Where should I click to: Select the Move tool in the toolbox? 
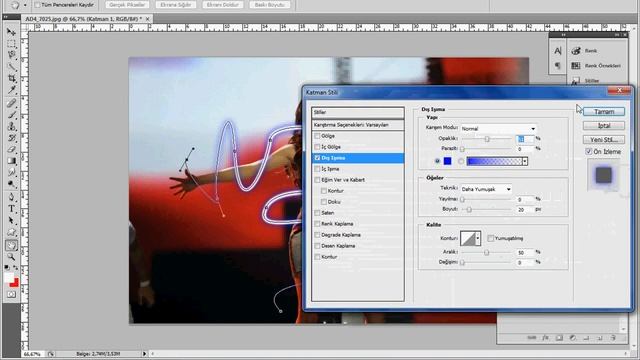coord(11,32)
